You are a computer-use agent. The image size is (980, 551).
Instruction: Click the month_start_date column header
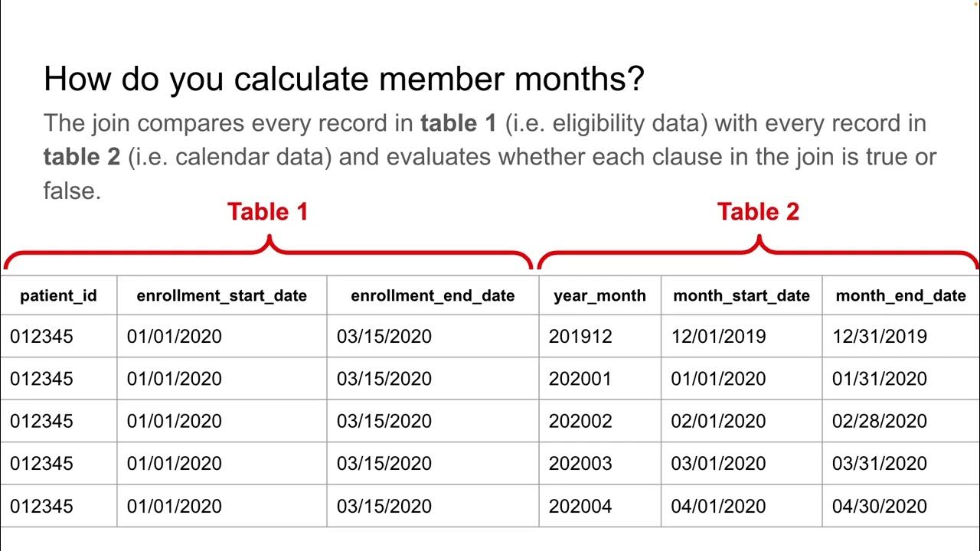[741, 295]
